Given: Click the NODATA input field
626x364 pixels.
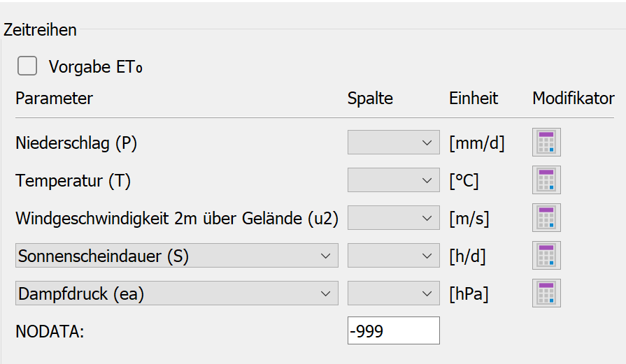Looking at the screenshot, I should [x=393, y=330].
